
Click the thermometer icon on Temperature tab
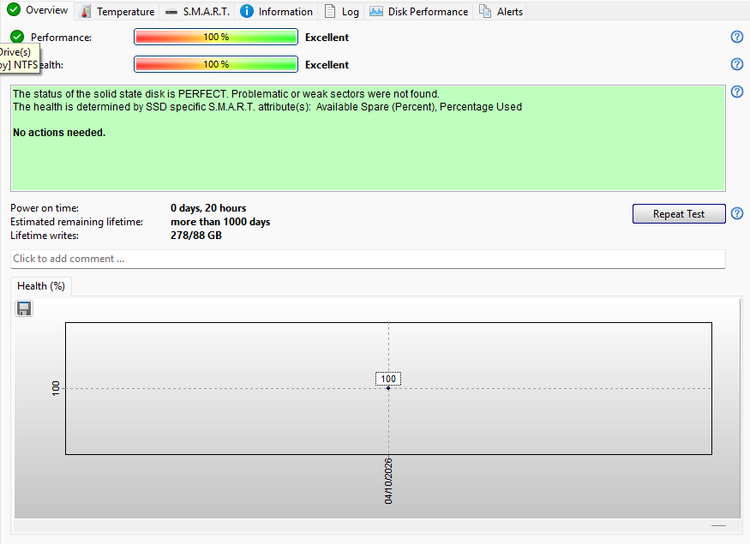tap(86, 11)
